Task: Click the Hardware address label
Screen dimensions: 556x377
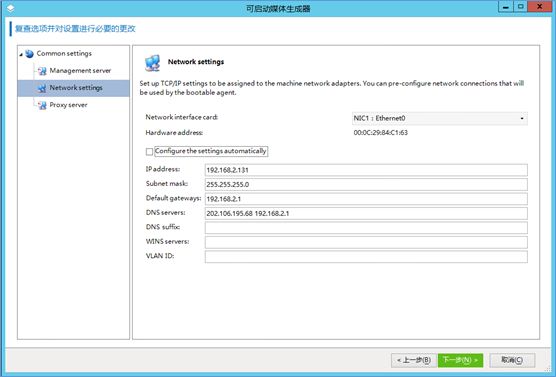Action: (x=174, y=133)
